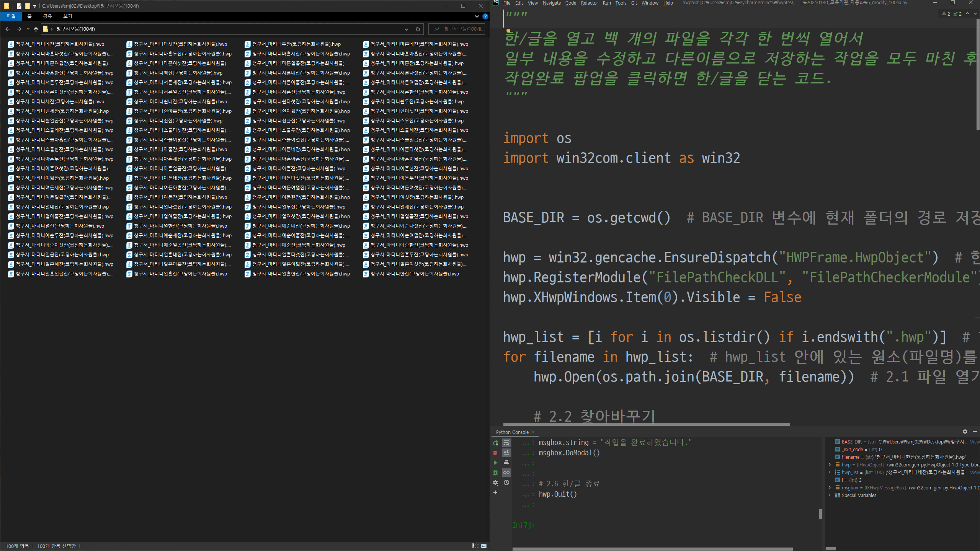This screenshot has height=551, width=980.
Task: Browse console history with clock icon
Action: click(506, 483)
